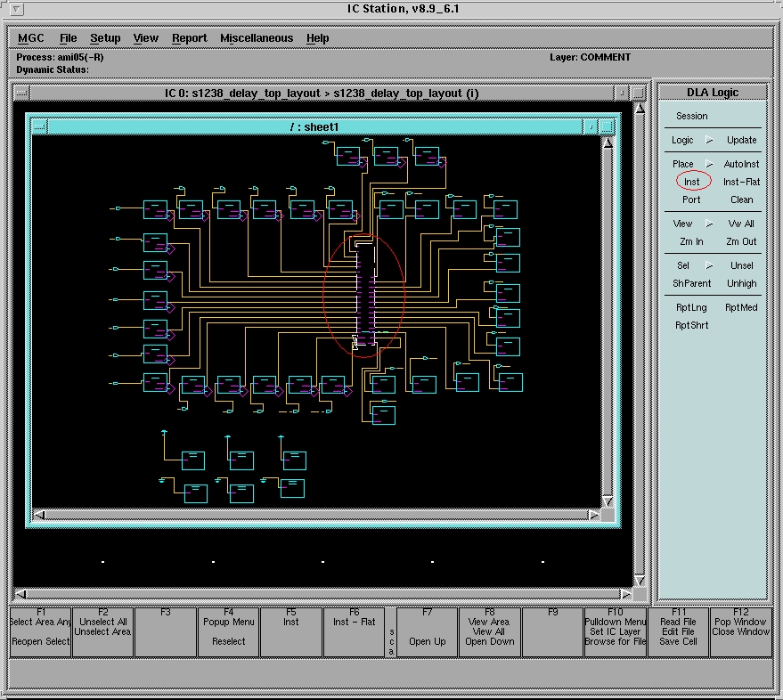Open the Report menu

189,38
